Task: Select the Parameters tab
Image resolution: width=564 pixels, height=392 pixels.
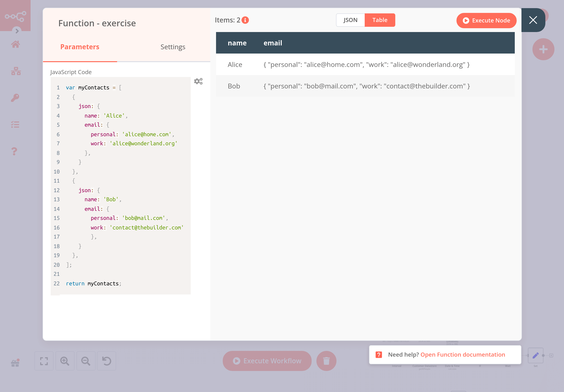Action: click(80, 47)
